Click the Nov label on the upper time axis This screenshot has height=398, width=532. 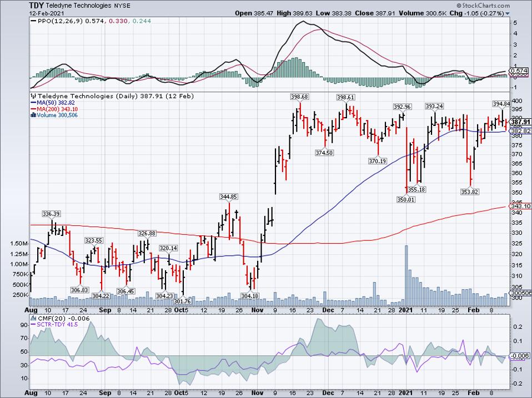pos(258,310)
